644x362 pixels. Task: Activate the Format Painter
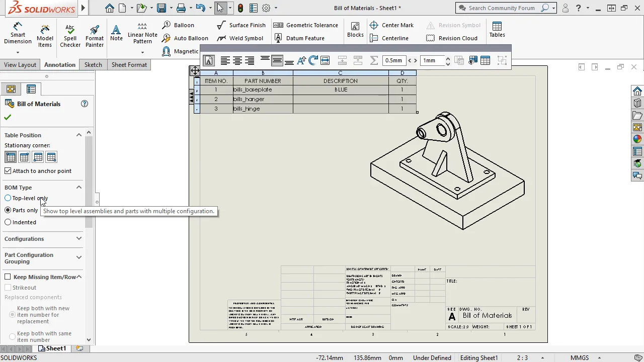[x=94, y=36]
